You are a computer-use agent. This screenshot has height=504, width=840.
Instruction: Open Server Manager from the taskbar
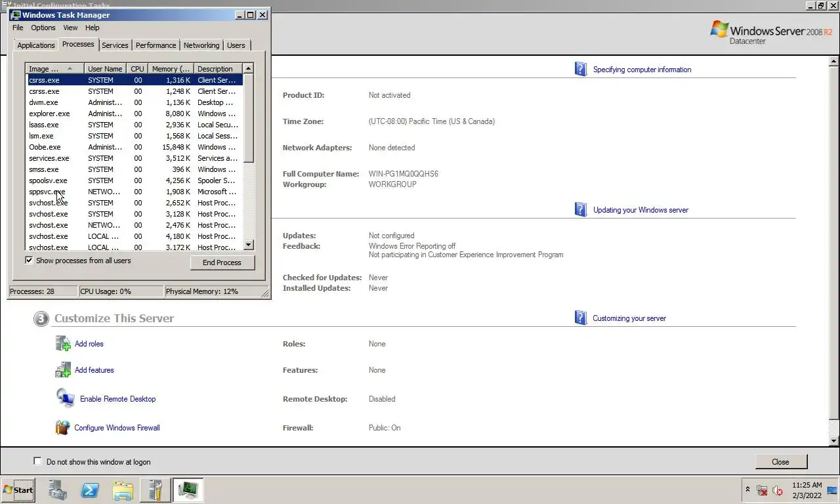(x=58, y=490)
